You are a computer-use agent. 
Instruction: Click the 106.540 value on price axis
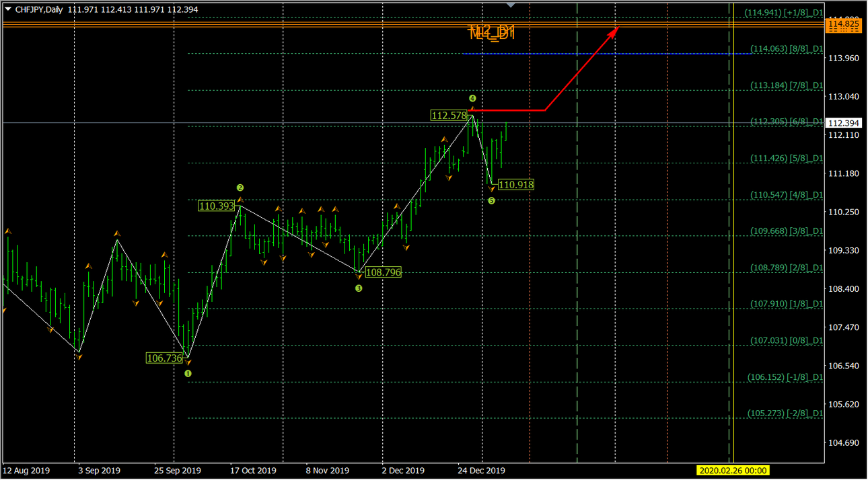tap(844, 366)
